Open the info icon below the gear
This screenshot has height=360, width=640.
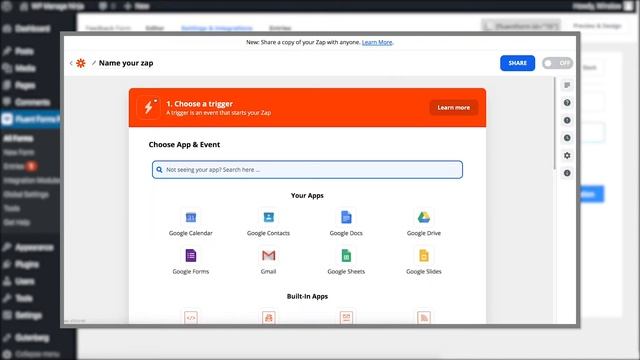[x=567, y=173]
